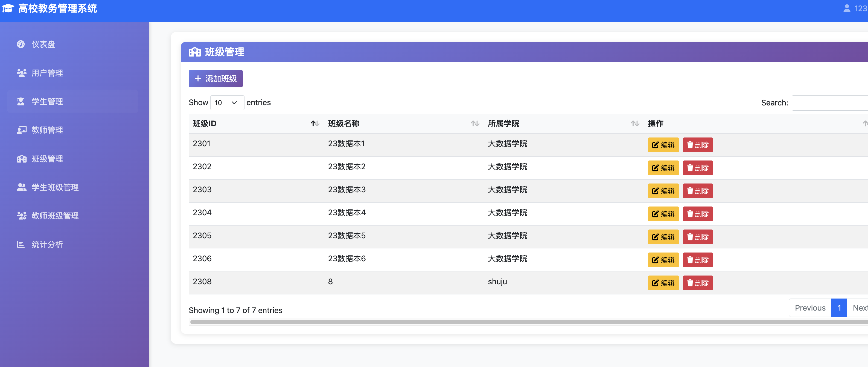Viewport: 868px width, 367px height.
Task: Open 统计分析 sidebar menu item
Action: click(47, 244)
